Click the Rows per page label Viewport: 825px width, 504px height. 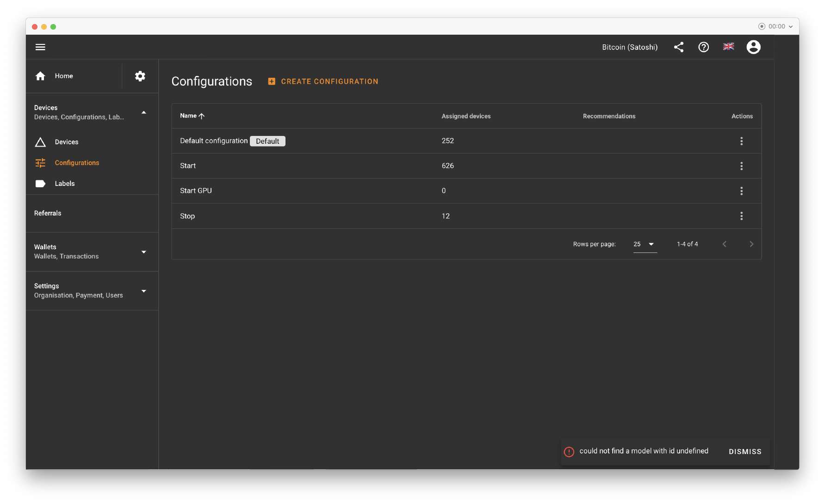(594, 244)
